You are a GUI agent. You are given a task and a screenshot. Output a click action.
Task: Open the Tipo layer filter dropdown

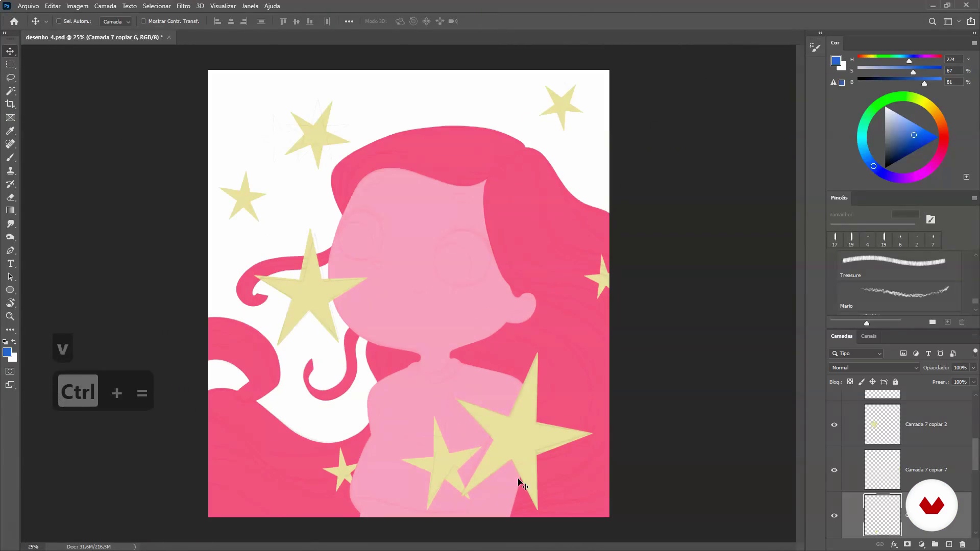856,353
